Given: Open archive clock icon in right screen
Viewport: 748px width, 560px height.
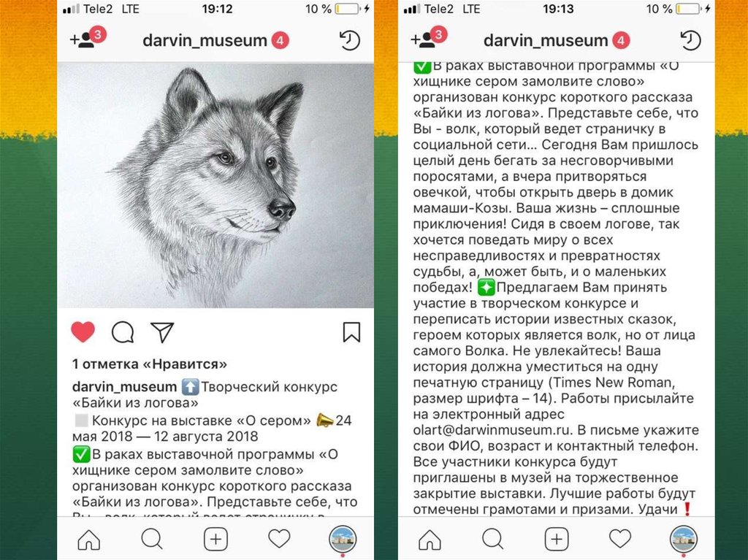Looking at the screenshot, I should coord(691,41).
